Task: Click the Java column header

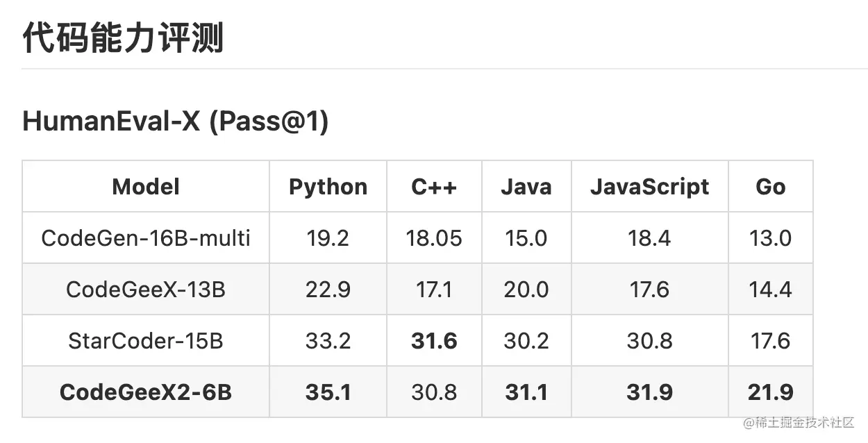Action: click(526, 187)
